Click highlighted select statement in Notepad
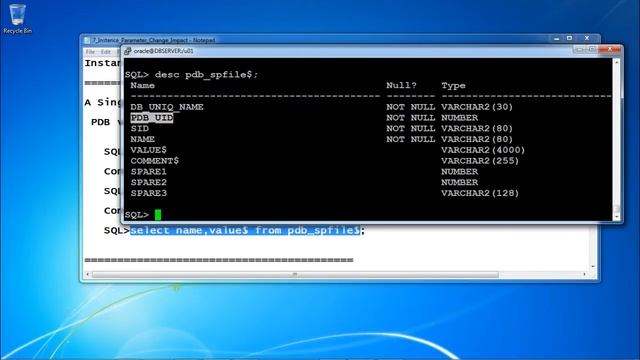Viewport: 640px width, 360px height. click(x=245, y=231)
